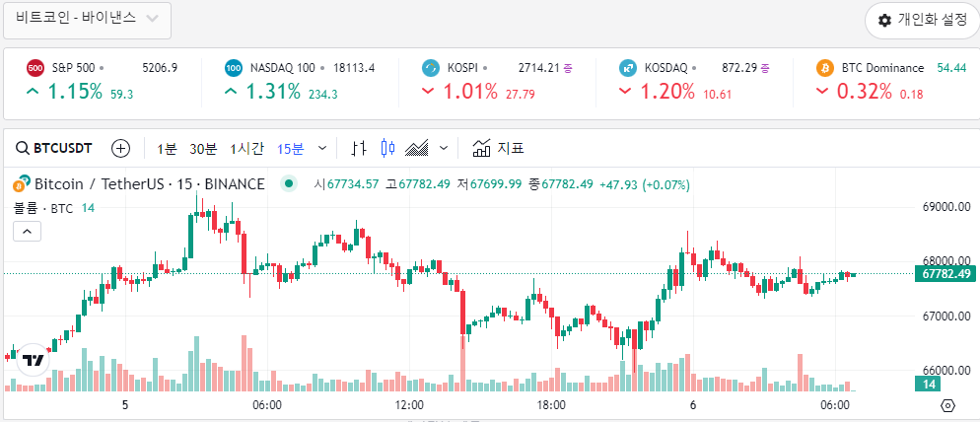
Task: Select the 1시간 interval
Action: click(246, 149)
